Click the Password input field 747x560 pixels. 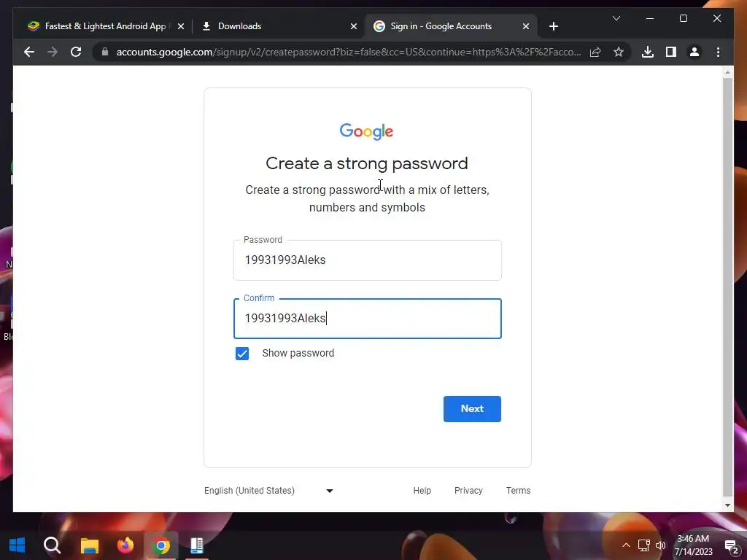(x=368, y=260)
